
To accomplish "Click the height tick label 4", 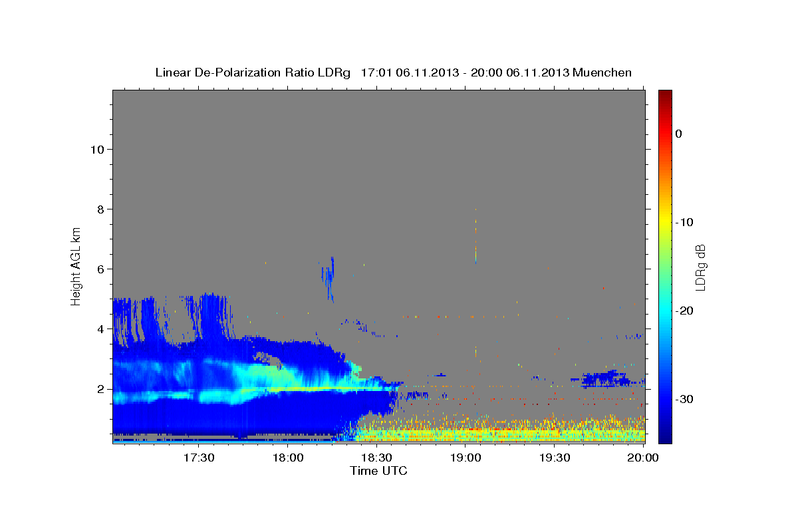I will pyautogui.click(x=100, y=329).
